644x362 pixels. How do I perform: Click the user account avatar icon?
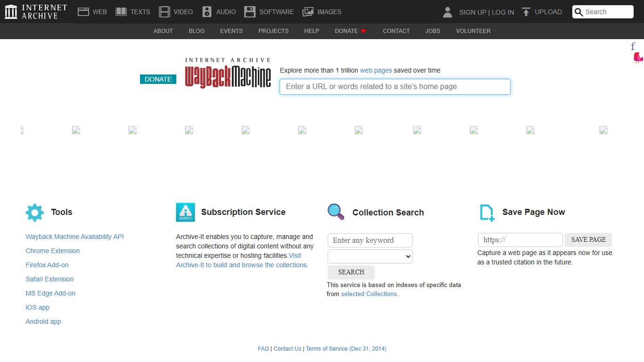(x=447, y=12)
